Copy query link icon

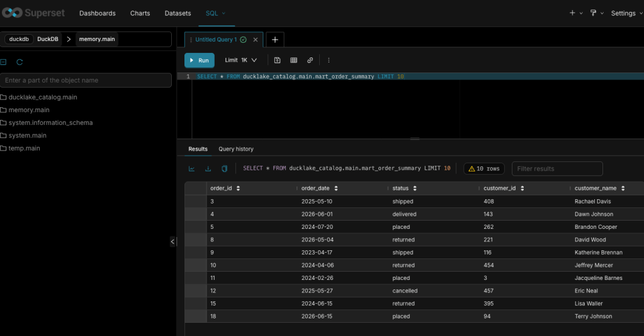310,60
